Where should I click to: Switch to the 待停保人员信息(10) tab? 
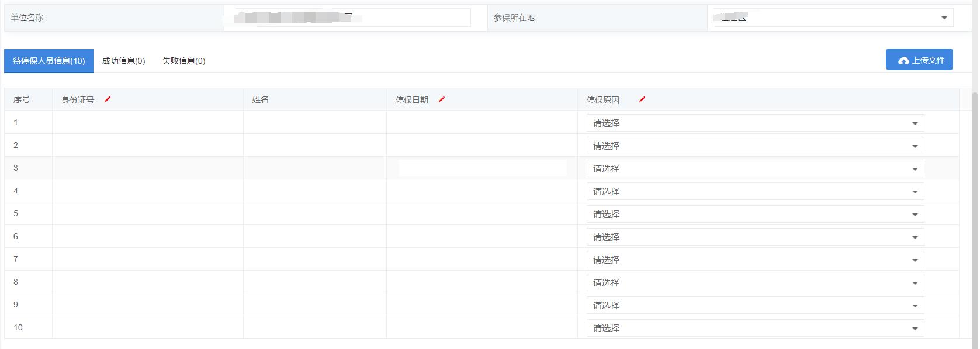coord(49,61)
